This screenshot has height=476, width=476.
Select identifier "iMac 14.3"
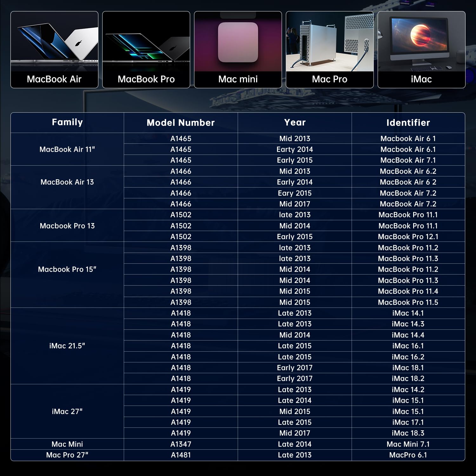[408, 324]
